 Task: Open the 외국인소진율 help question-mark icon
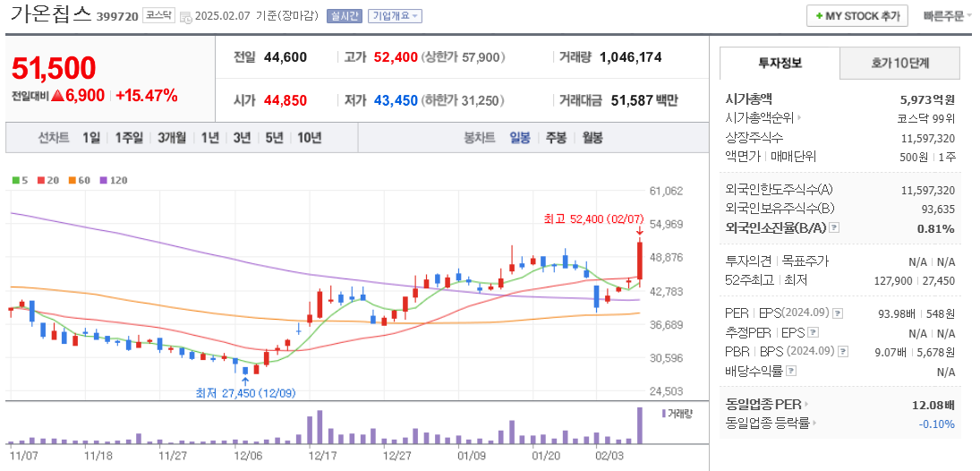(834, 228)
